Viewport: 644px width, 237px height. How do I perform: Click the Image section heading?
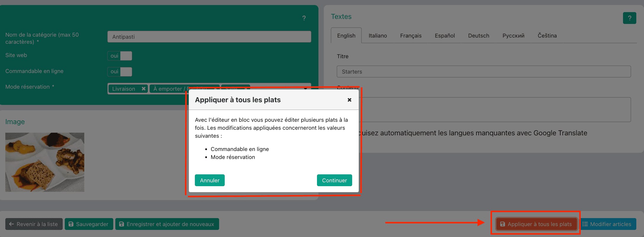15,122
